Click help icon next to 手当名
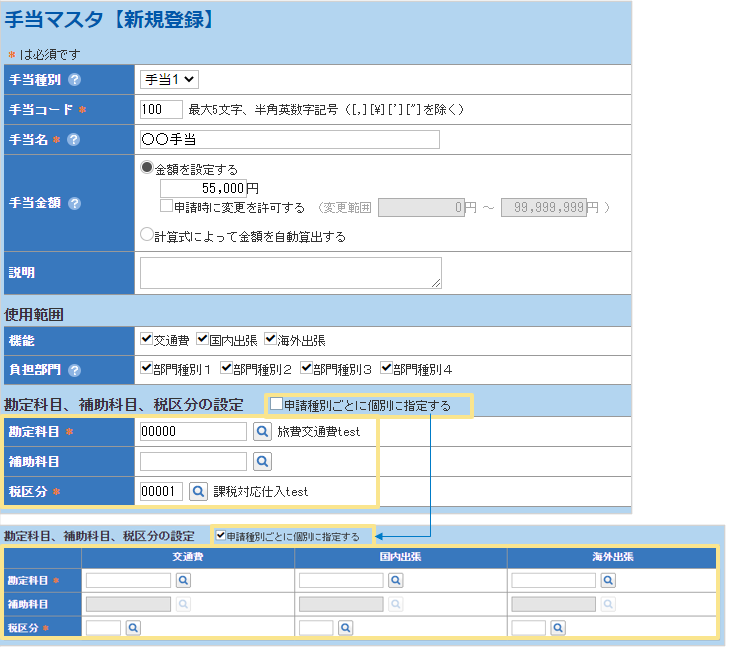This screenshot has width=729, height=647. pos(74,140)
